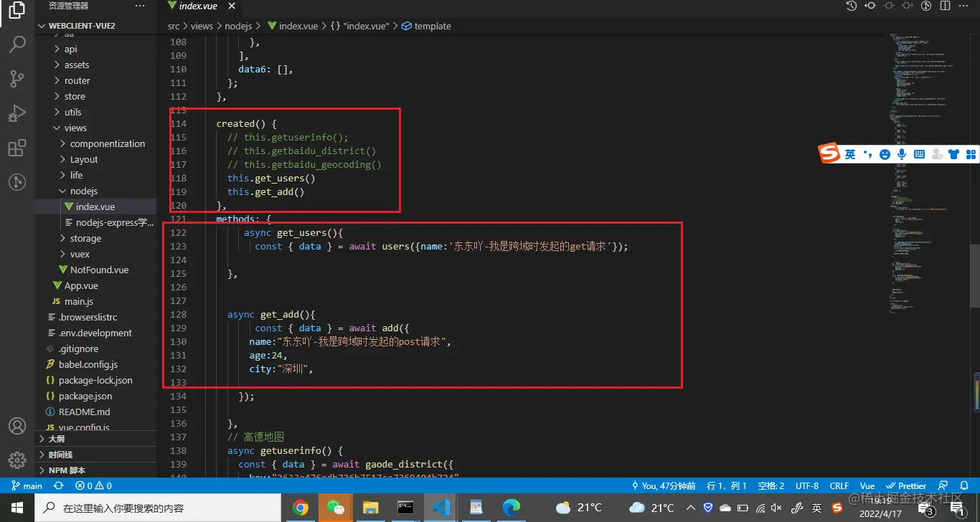The height and width of the screenshot is (522, 980).
Task: Open the Manage gear menu
Action: [17, 460]
